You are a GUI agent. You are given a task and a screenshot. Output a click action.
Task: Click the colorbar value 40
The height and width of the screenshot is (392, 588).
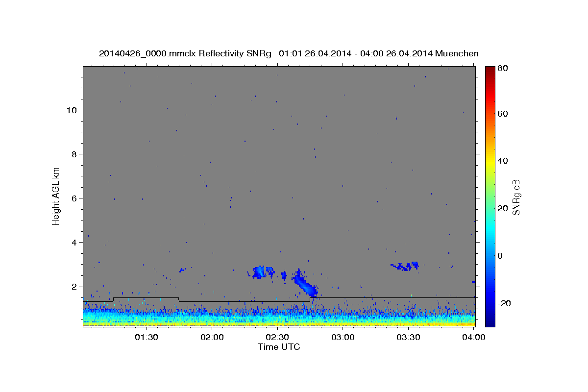(502, 161)
